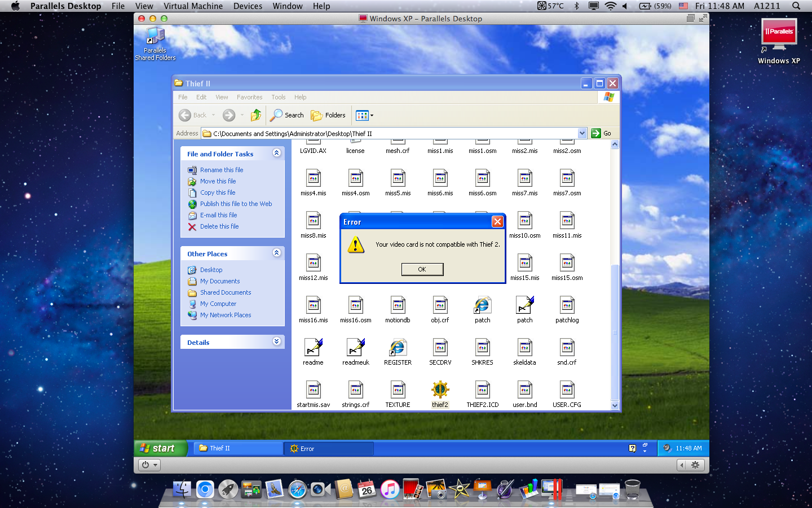
Task: Collapse the Other Places panel
Action: pyautogui.click(x=276, y=253)
